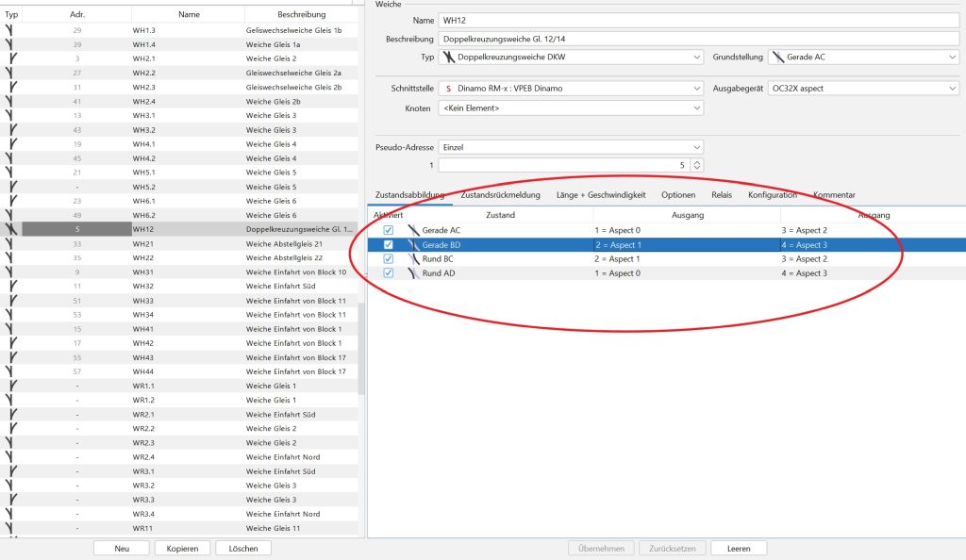This screenshot has height=560, width=966.
Task: Click the Neu button
Action: click(x=122, y=548)
